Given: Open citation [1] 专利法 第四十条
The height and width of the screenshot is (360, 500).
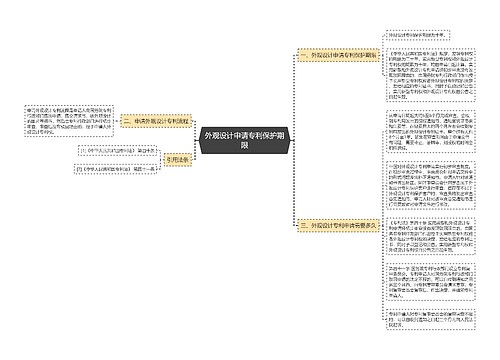Looking at the screenshot, I should [x=117, y=151].
